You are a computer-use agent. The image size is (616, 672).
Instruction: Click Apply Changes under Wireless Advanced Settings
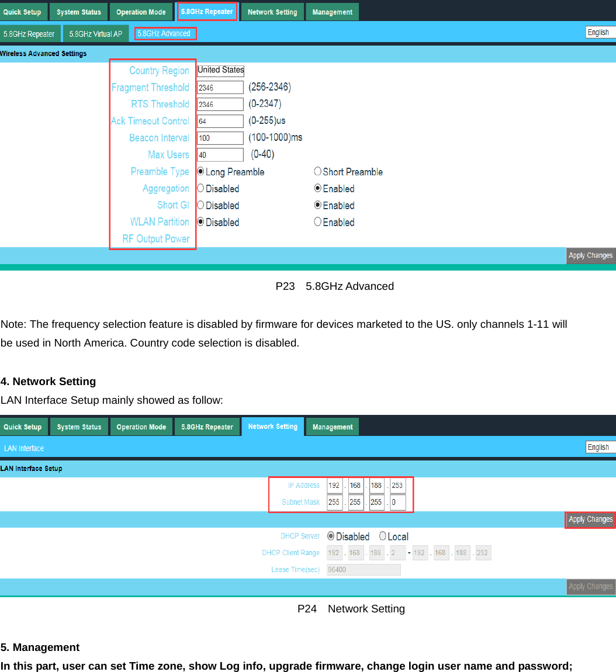pyautogui.click(x=591, y=255)
